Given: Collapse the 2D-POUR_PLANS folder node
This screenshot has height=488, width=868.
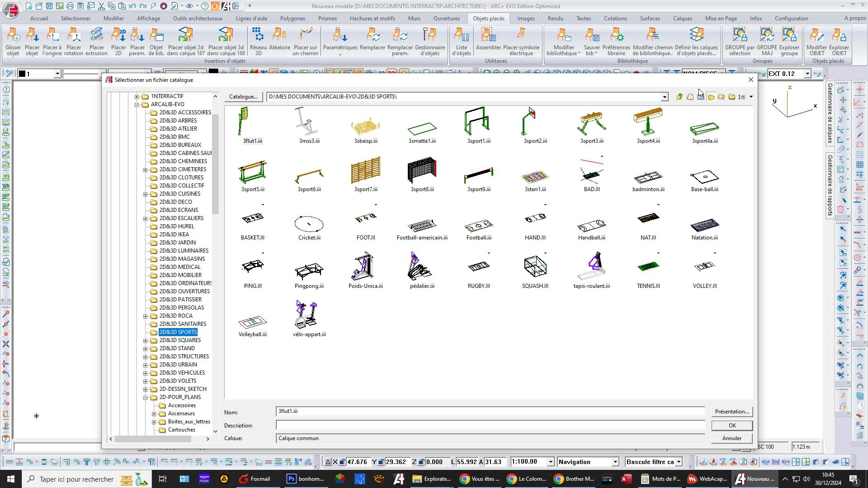Looking at the screenshot, I should coord(146,398).
